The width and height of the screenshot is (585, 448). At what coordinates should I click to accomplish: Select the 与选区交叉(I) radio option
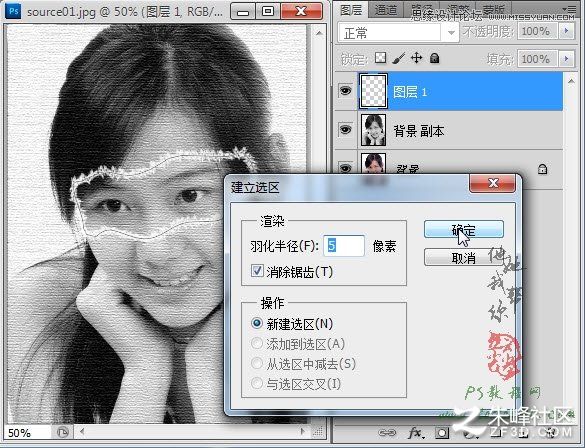click(257, 383)
